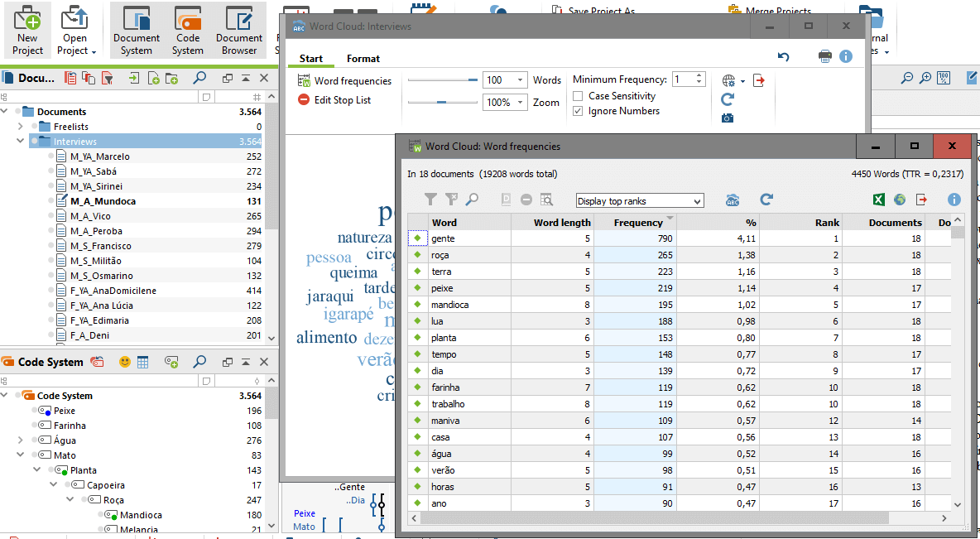Viewport: 980px width, 539px height.
Task: Activate the Farinha code circle
Action: click(x=35, y=426)
